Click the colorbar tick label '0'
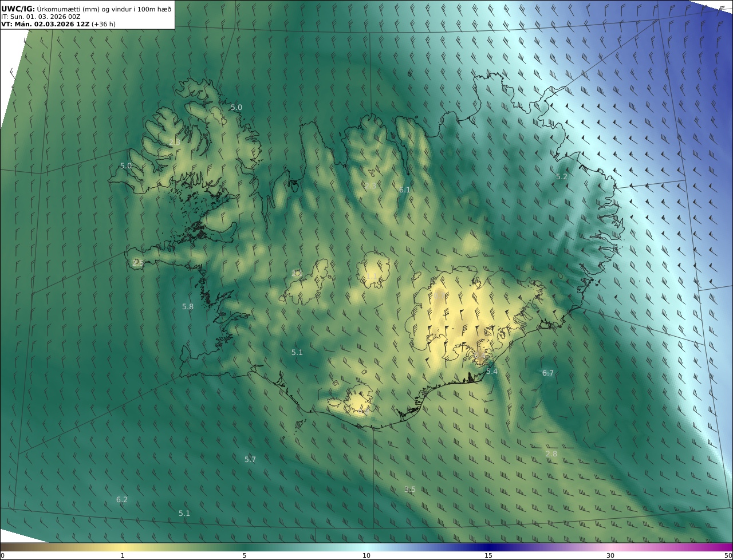 (x=2, y=555)
